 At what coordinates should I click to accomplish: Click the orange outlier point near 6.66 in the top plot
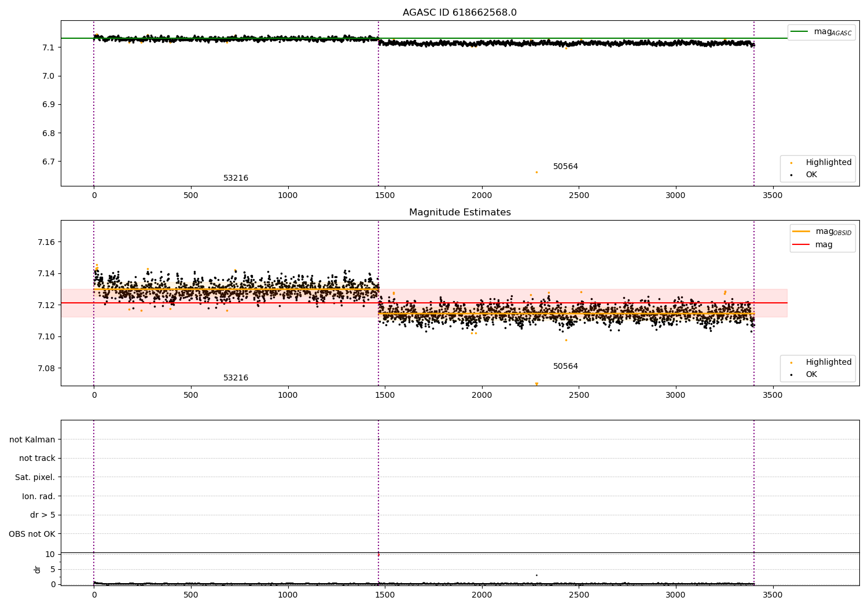tap(536, 172)
